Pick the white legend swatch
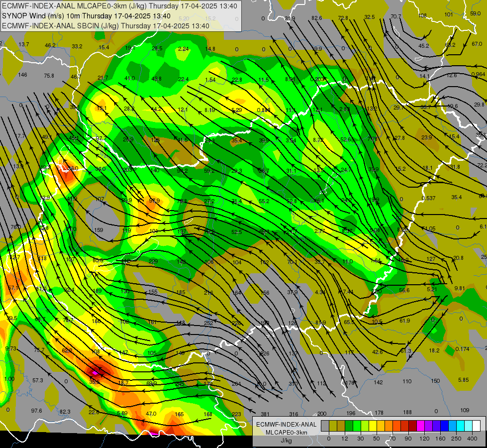This screenshot has height=448, width=487. tap(477, 426)
